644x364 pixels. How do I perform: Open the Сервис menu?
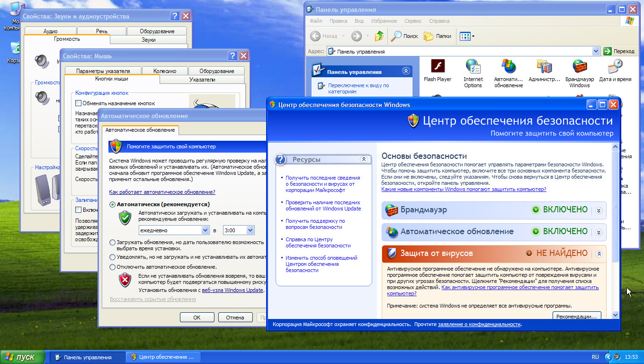point(413,21)
